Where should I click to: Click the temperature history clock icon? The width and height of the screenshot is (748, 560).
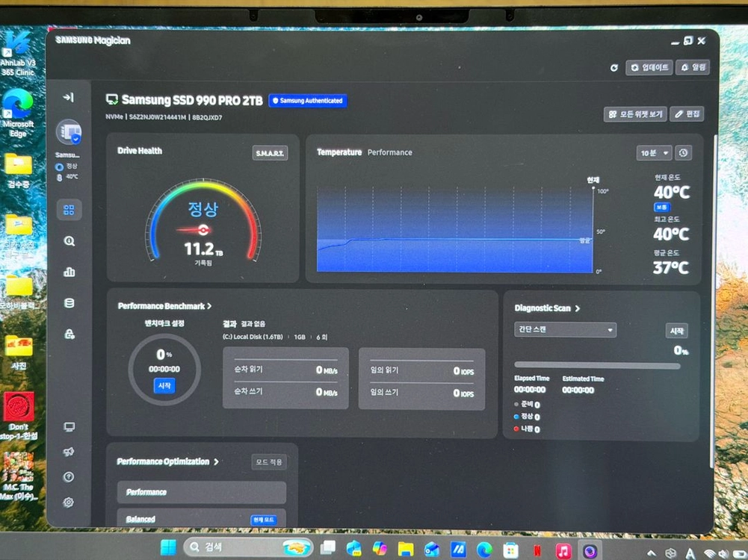683,153
